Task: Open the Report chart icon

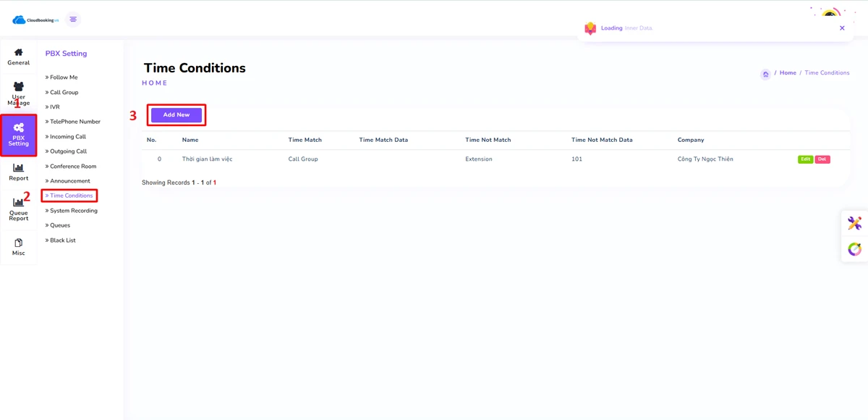Action: [x=19, y=172]
